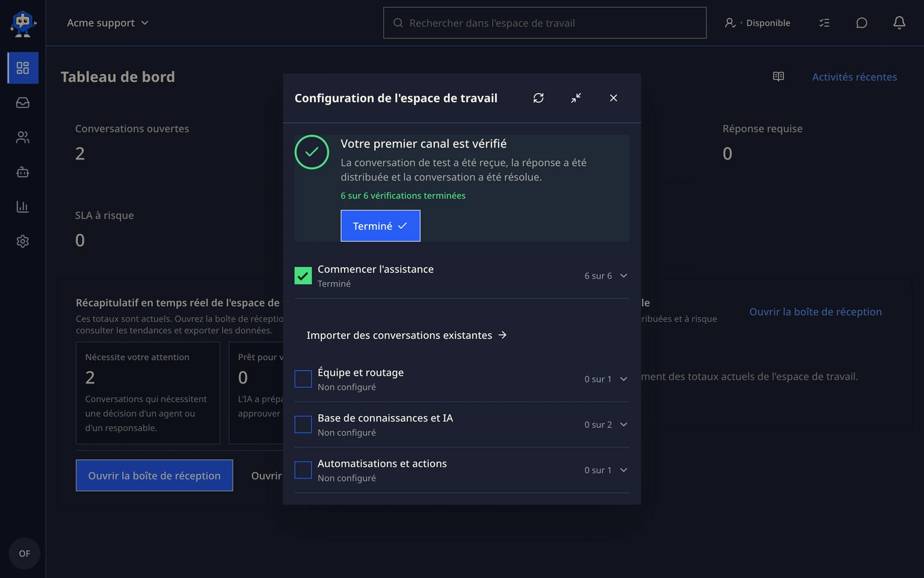Open the reports chart icon in sidebar
Screen dimensions: 924x578
pos(23,207)
